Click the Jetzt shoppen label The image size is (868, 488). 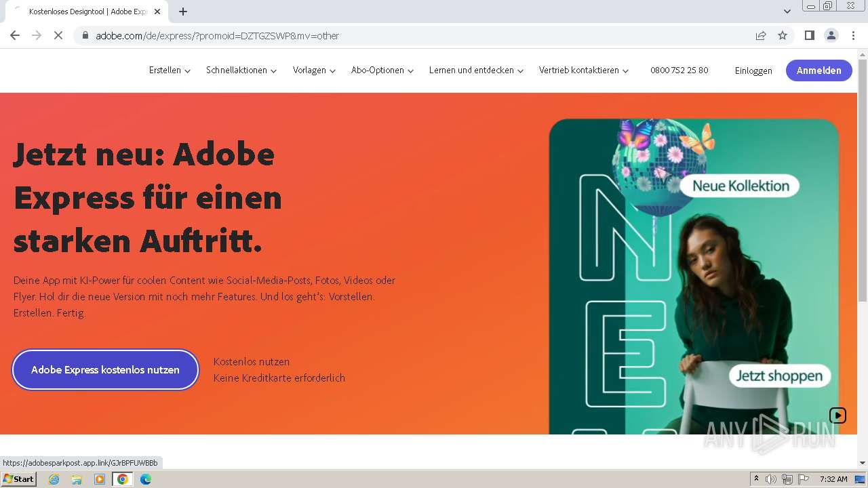(x=779, y=376)
